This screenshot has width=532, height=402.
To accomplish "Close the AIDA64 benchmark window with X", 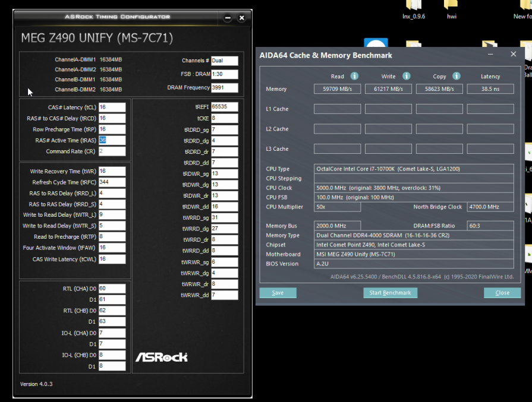I will tap(514, 54).
